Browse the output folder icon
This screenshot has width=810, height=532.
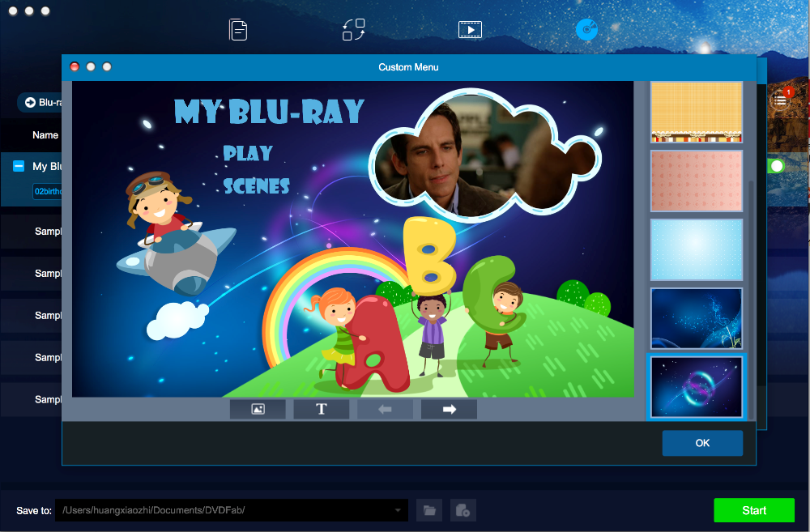click(x=429, y=510)
